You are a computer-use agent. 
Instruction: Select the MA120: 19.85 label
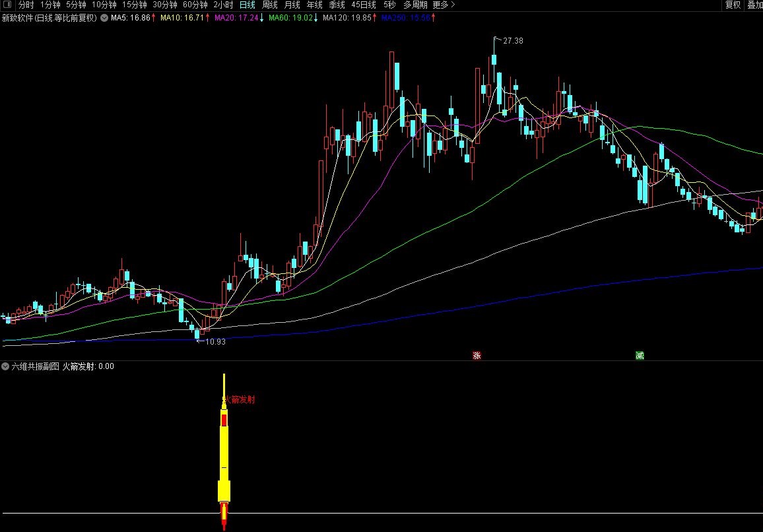click(x=347, y=18)
